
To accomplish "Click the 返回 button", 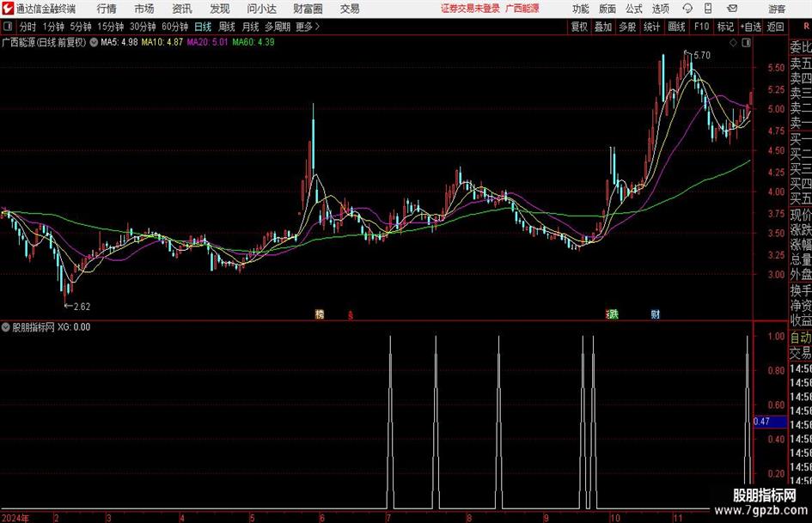I will click(775, 27).
